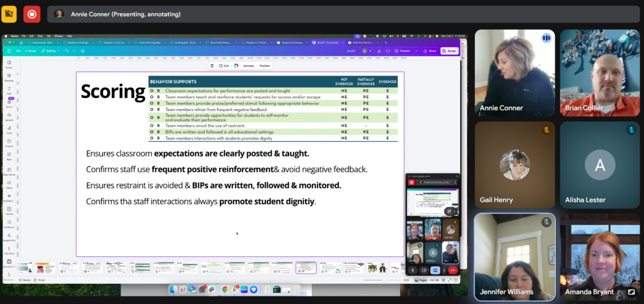Click the Animate button above the slide

[248, 65]
